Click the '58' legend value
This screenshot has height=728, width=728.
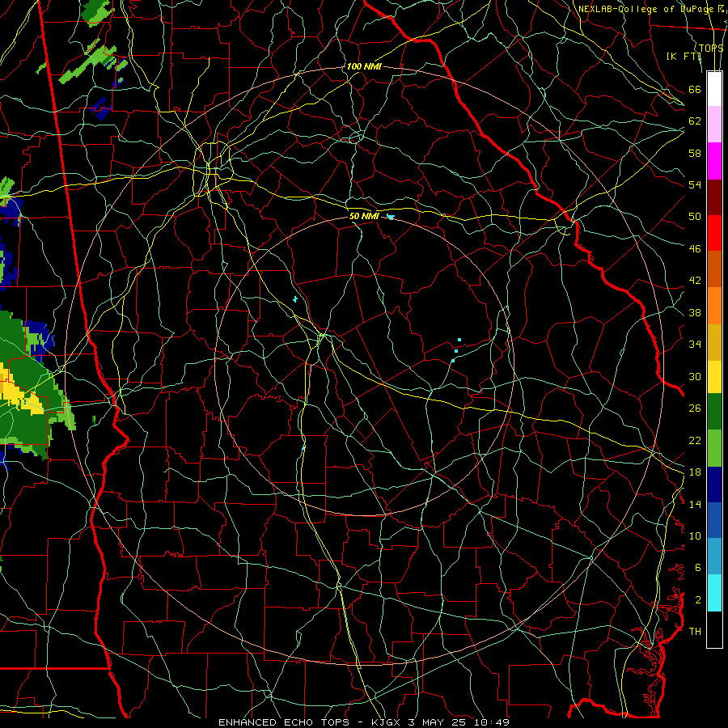(x=695, y=153)
